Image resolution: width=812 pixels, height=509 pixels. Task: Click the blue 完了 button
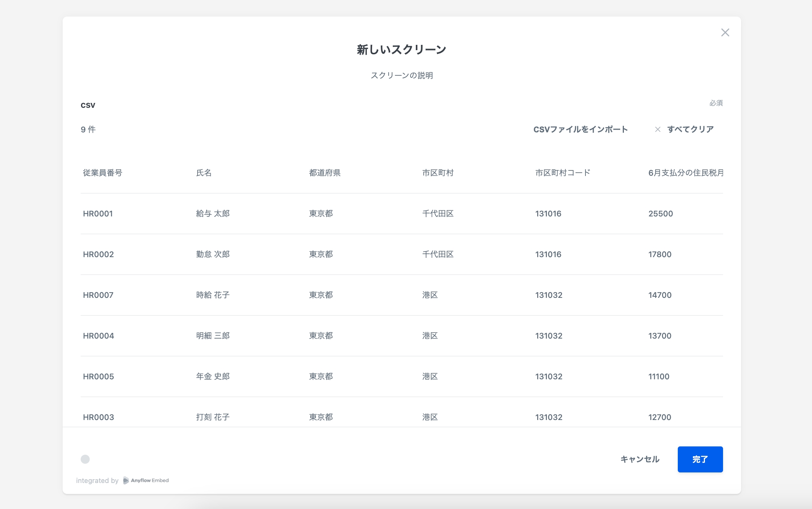click(700, 459)
